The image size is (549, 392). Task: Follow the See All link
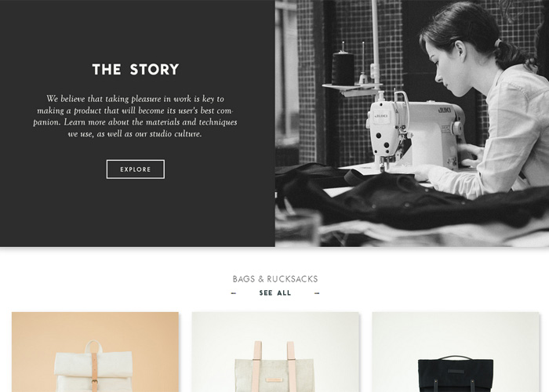click(x=275, y=293)
